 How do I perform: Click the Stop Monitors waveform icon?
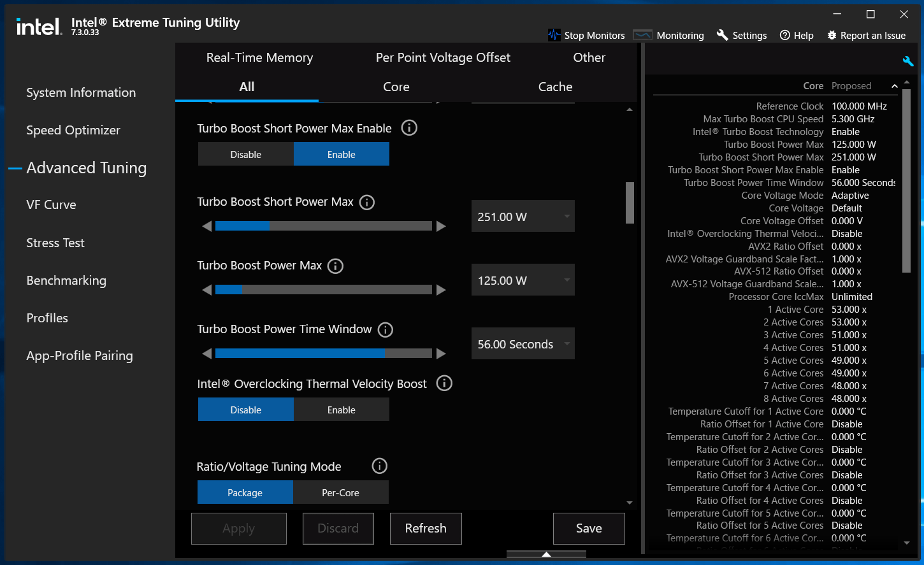554,35
